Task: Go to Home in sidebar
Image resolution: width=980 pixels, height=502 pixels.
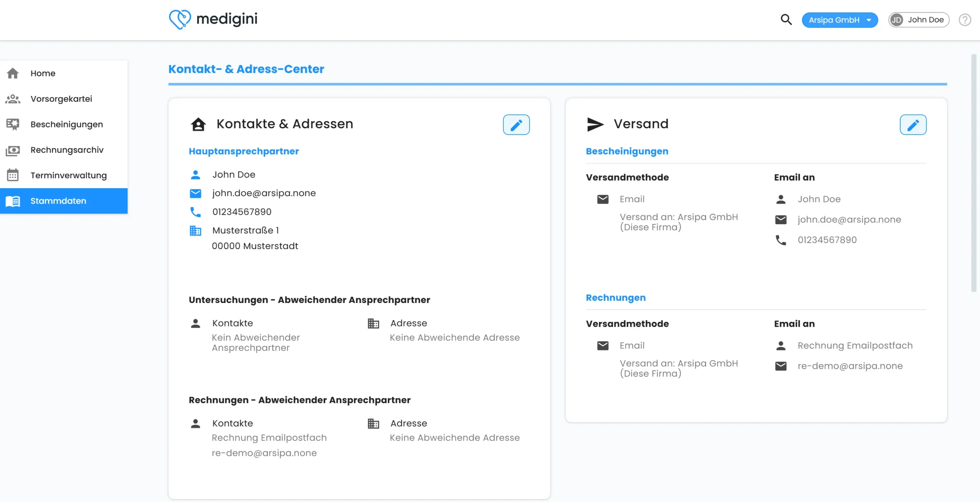Action: 43,73
